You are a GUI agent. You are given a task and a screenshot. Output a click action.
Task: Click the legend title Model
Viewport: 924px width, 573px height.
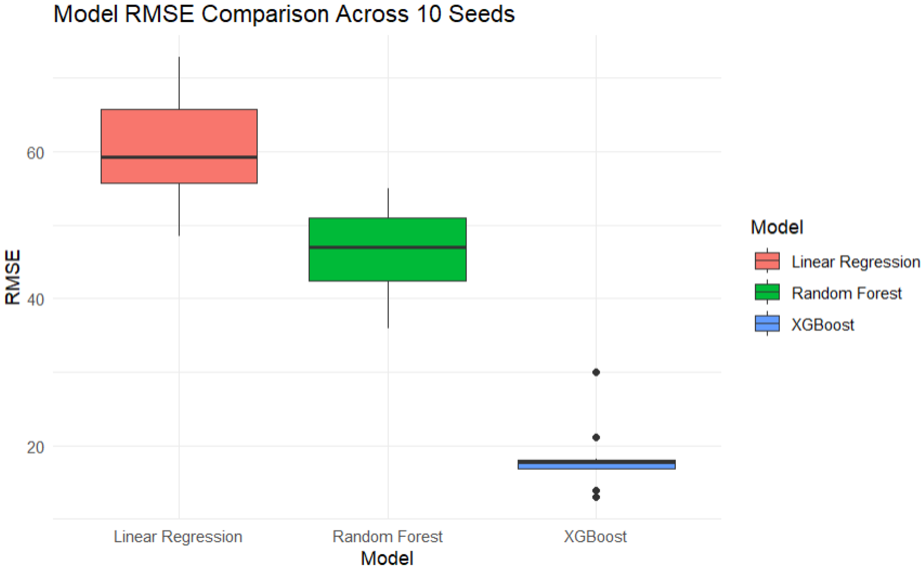point(777,227)
